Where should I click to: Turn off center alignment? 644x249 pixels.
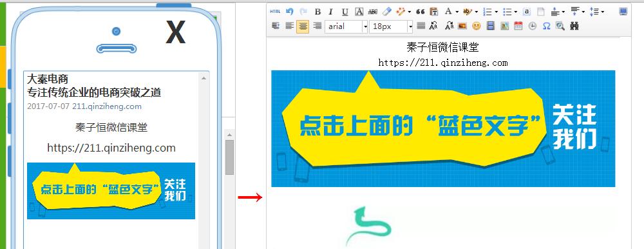303,26
